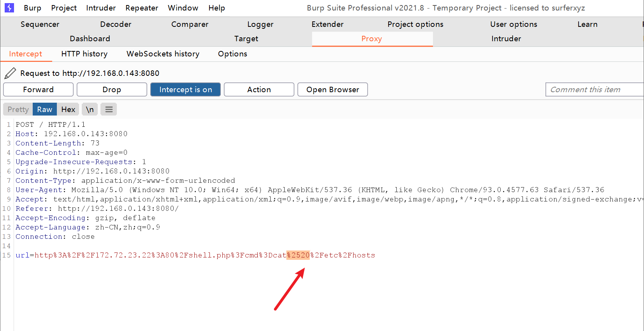Open the Project options tab

point(415,24)
